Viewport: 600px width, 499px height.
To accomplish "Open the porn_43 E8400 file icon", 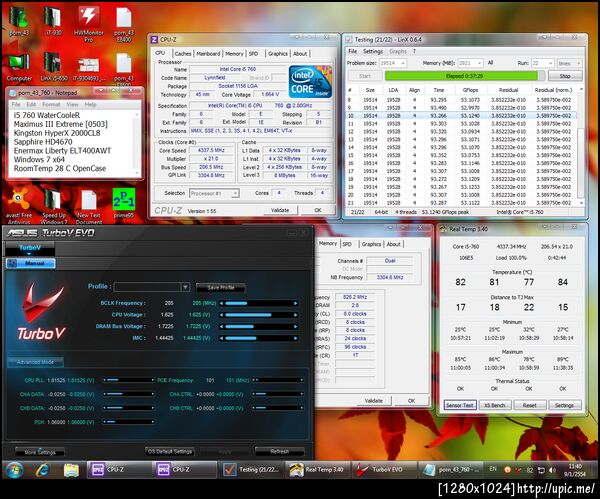I will tap(124, 24).
